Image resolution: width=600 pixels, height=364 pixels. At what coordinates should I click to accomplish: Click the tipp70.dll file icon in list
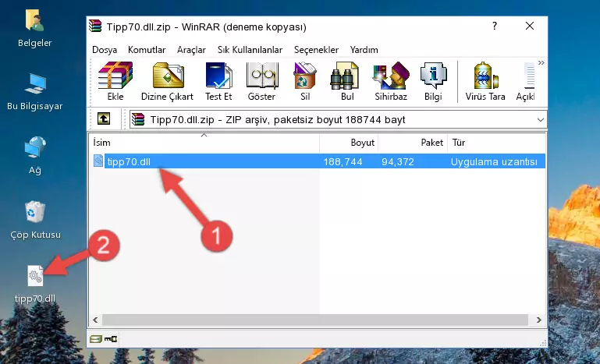click(98, 161)
